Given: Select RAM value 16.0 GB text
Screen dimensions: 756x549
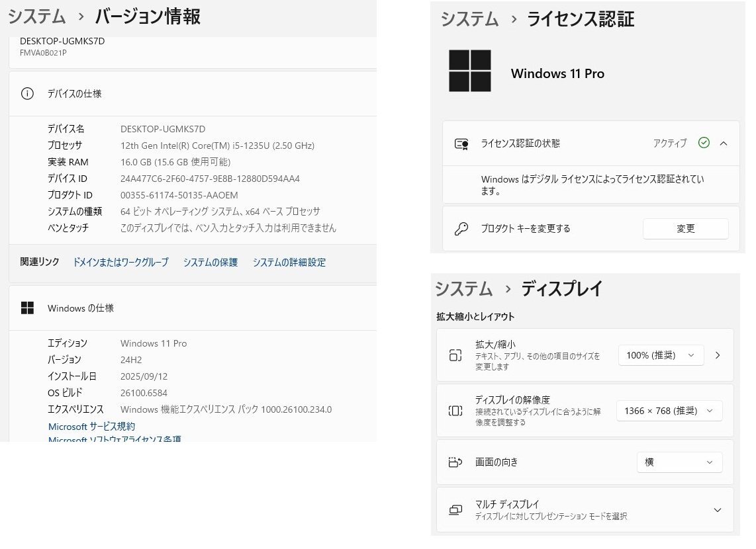Looking at the screenshot, I should [175, 162].
